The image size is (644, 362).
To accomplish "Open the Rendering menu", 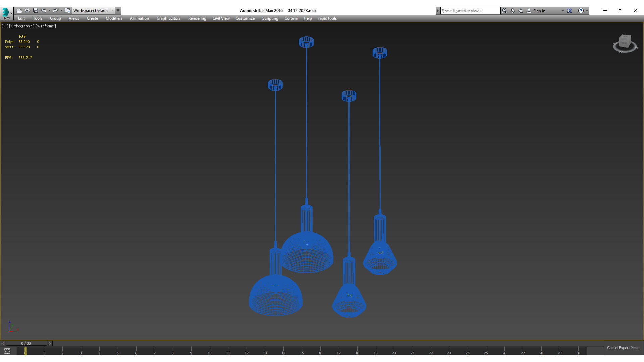I will pyautogui.click(x=197, y=18).
